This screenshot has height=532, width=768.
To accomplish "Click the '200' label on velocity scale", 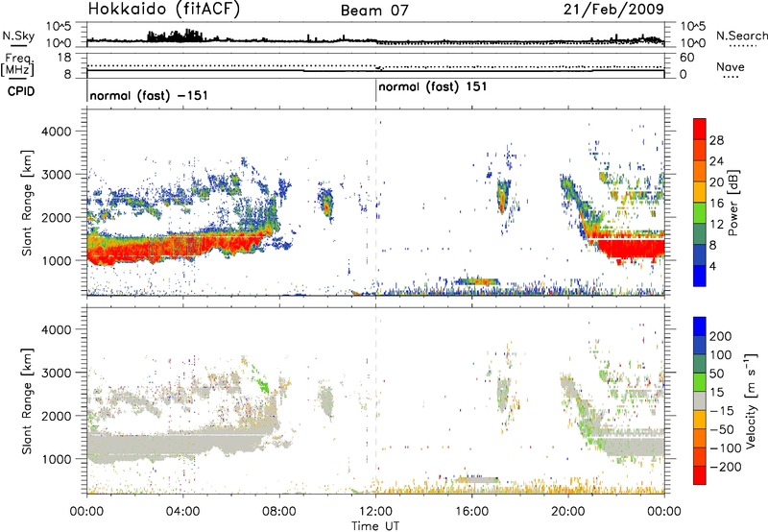I will (x=721, y=336).
